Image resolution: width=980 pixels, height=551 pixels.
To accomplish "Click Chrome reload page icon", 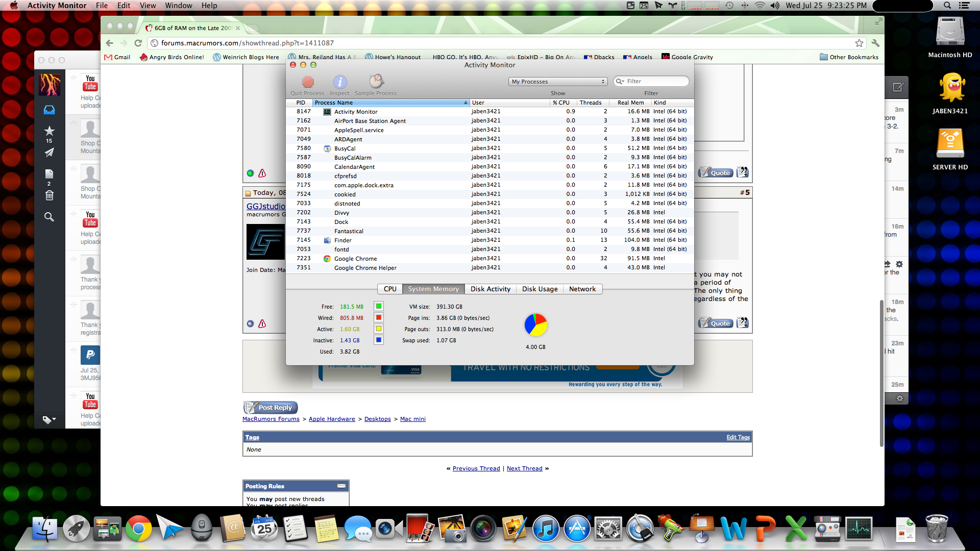I will 138,43.
